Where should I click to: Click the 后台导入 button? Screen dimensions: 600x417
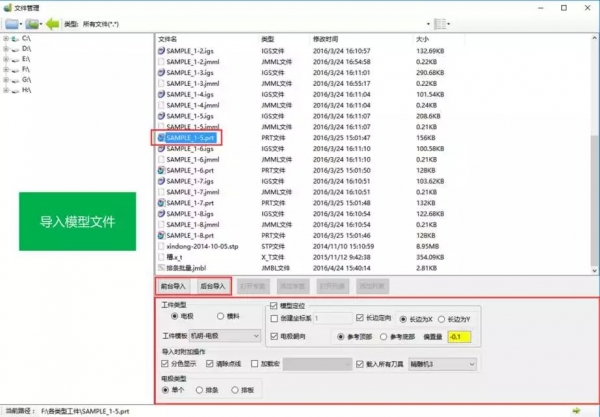(213, 286)
